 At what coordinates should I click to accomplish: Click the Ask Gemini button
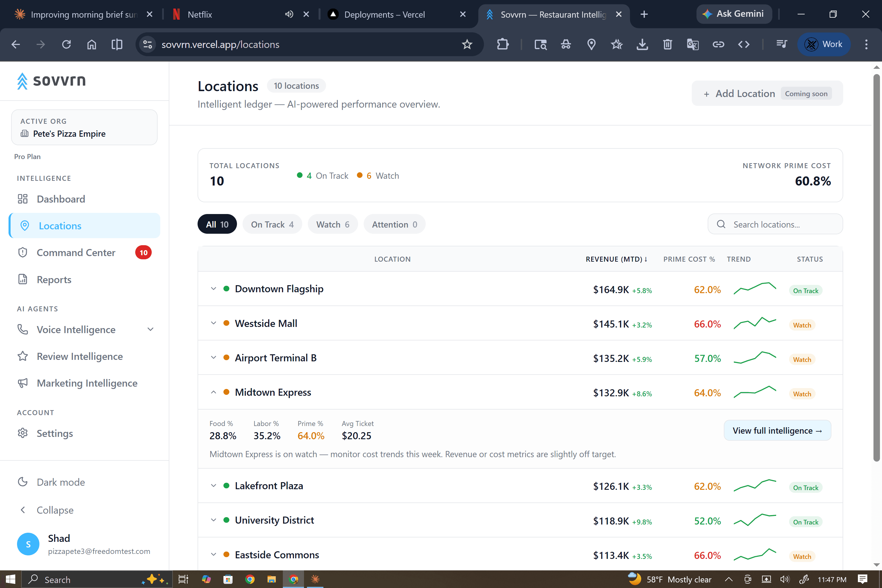click(x=734, y=14)
